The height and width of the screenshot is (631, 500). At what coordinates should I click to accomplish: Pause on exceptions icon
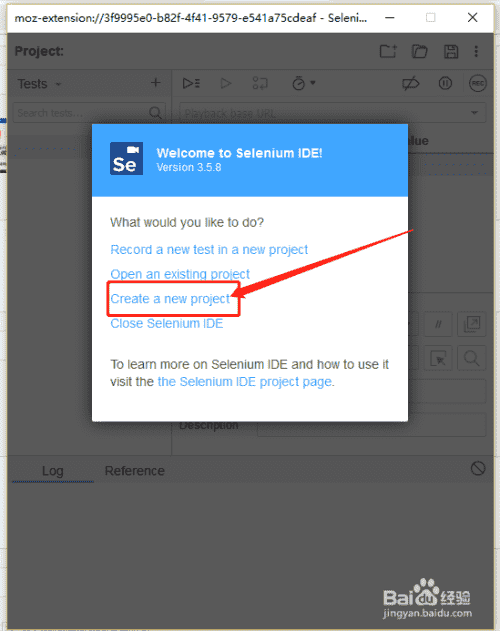pos(445,83)
